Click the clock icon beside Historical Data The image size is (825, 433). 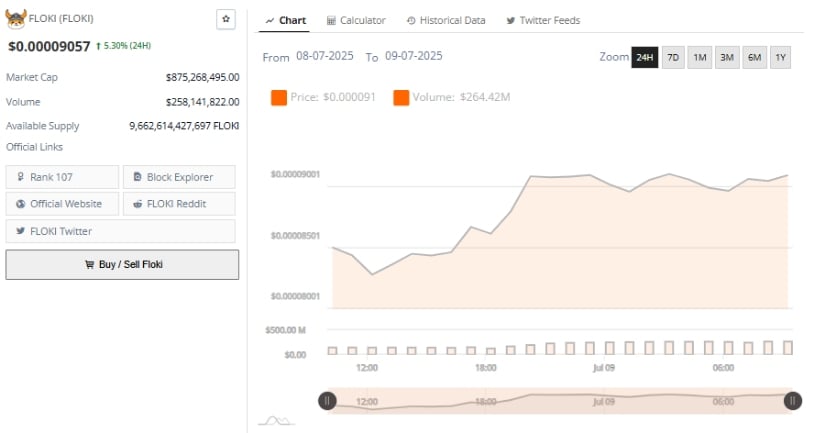click(x=411, y=21)
